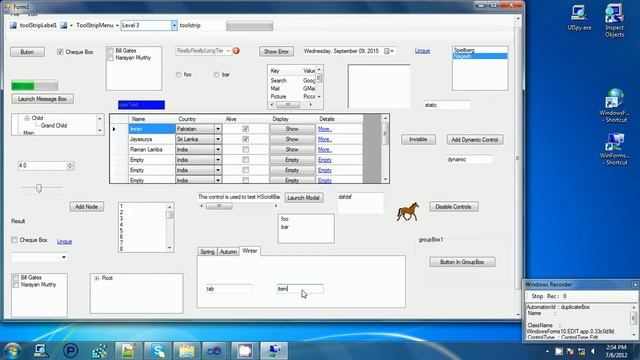Click the Add Node button

click(x=87, y=207)
